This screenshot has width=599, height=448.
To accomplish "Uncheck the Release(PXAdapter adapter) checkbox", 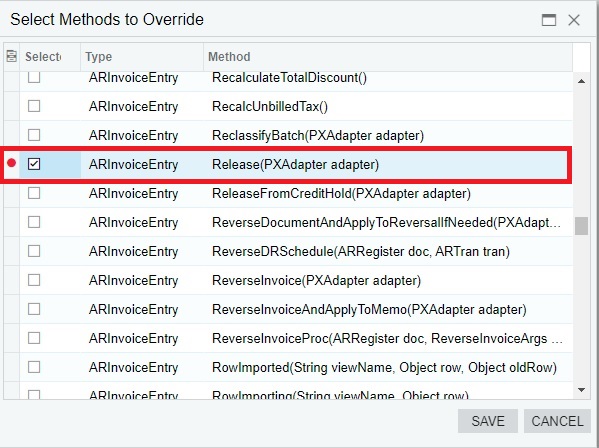I will 34,164.
